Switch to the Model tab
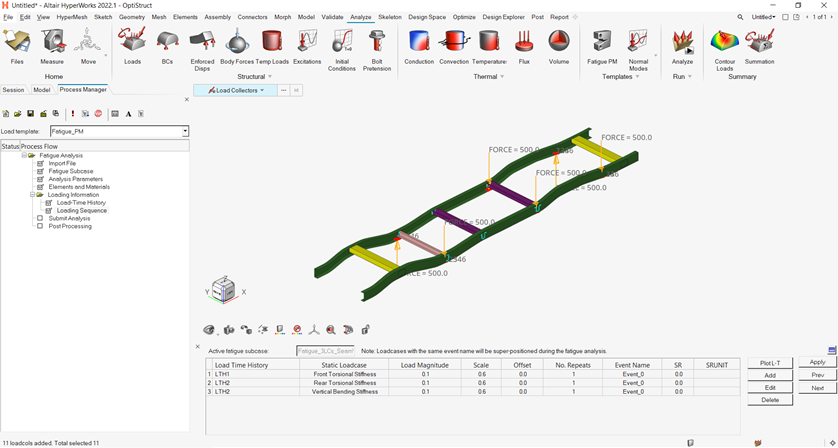 [41, 90]
